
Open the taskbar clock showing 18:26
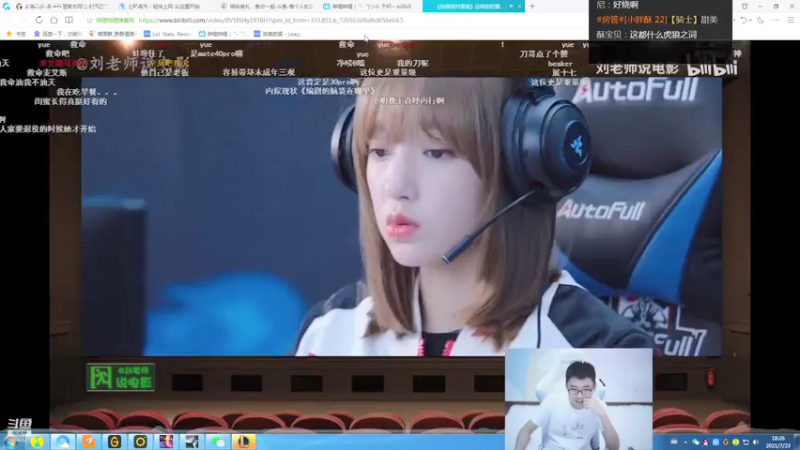click(x=779, y=442)
